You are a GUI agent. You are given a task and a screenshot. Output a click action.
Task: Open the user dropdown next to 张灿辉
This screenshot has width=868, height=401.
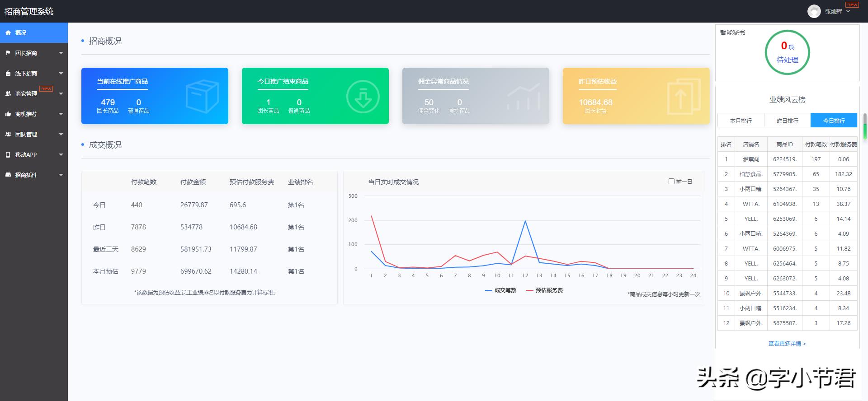(848, 11)
